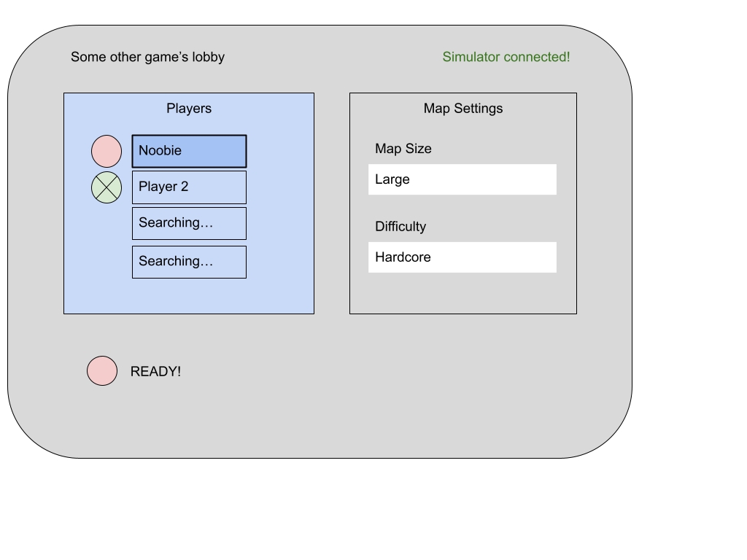Open the Difficulty dropdown showing Hardcore
This screenshot has width=747, height=560.
pyautogui.click(x=462, y=257)
